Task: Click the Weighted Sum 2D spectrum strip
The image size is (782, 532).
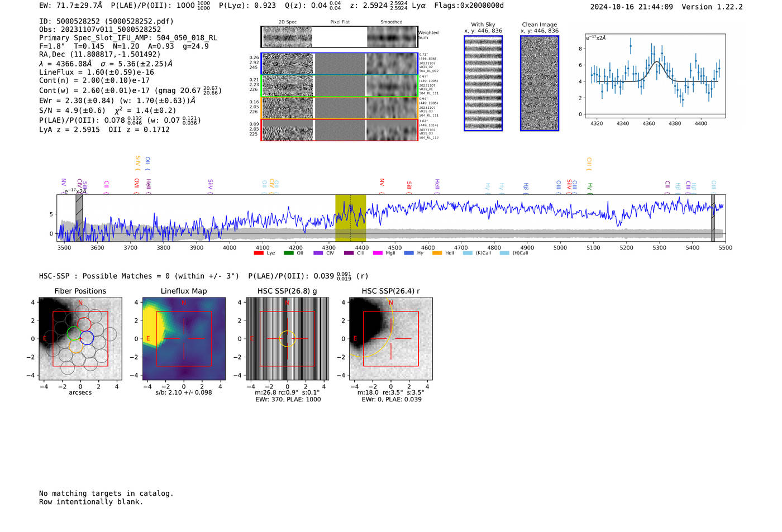Action: point(340,37)
